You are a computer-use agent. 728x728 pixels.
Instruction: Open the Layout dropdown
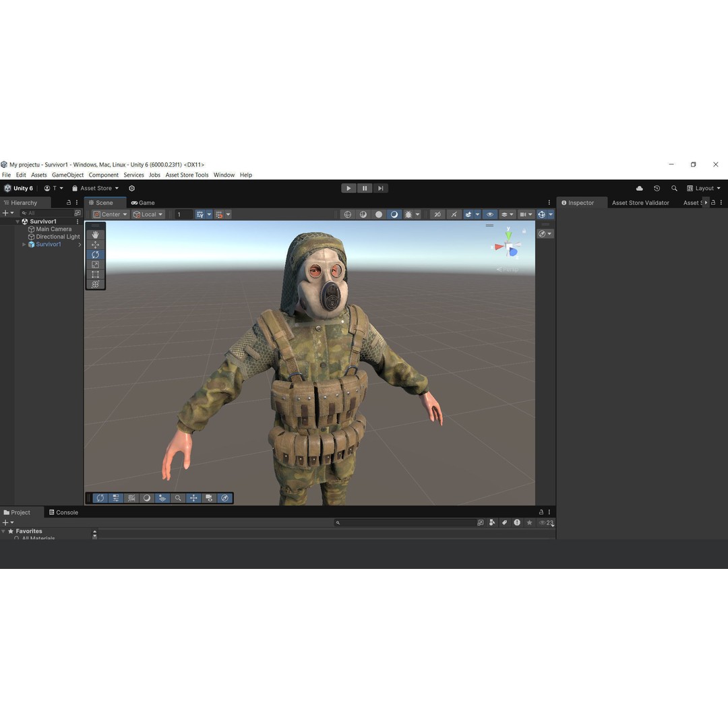pyautogui.click(x=703, y=188)
